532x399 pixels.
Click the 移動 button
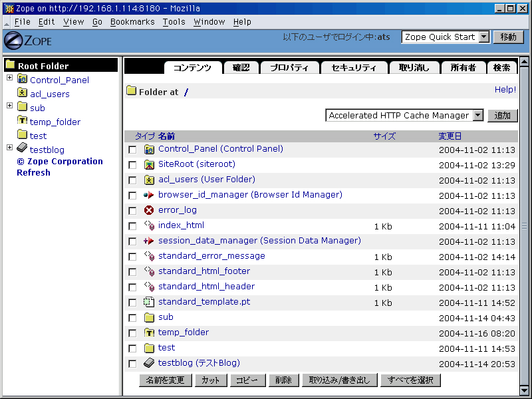508,37
